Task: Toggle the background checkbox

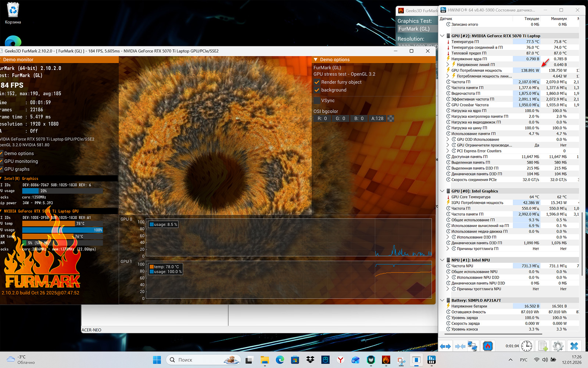Action: (317, 90)
